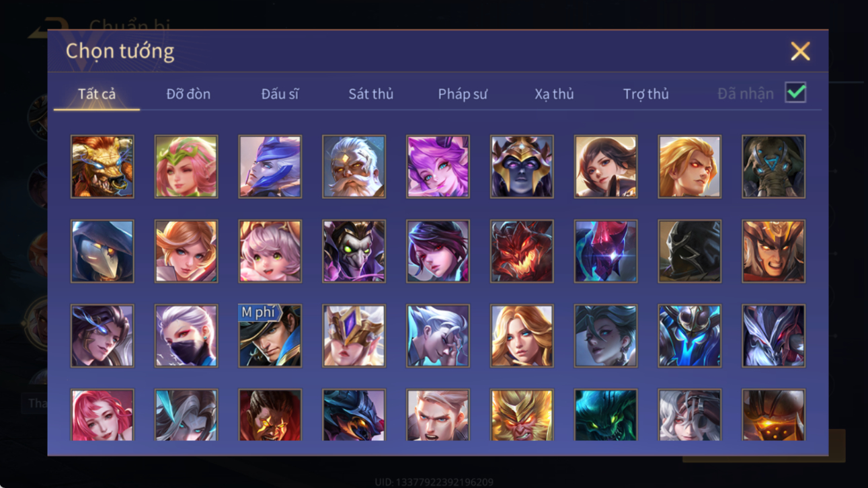Go to the Đấu sĩ tab

click(x=280, y=94)
